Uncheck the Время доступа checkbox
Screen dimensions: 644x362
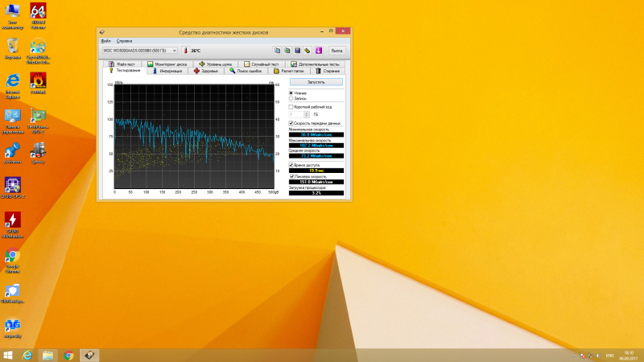pyautogui.click(x=291, y=164)
